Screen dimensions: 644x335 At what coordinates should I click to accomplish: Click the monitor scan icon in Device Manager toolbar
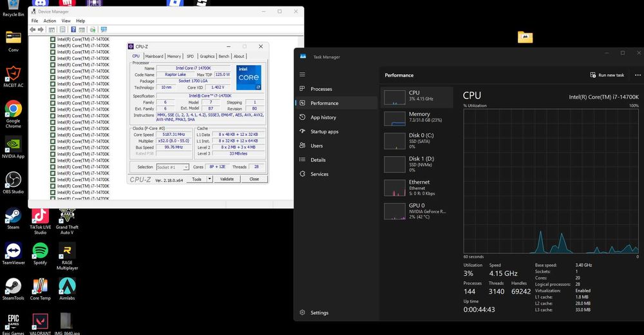coord(104,30)
